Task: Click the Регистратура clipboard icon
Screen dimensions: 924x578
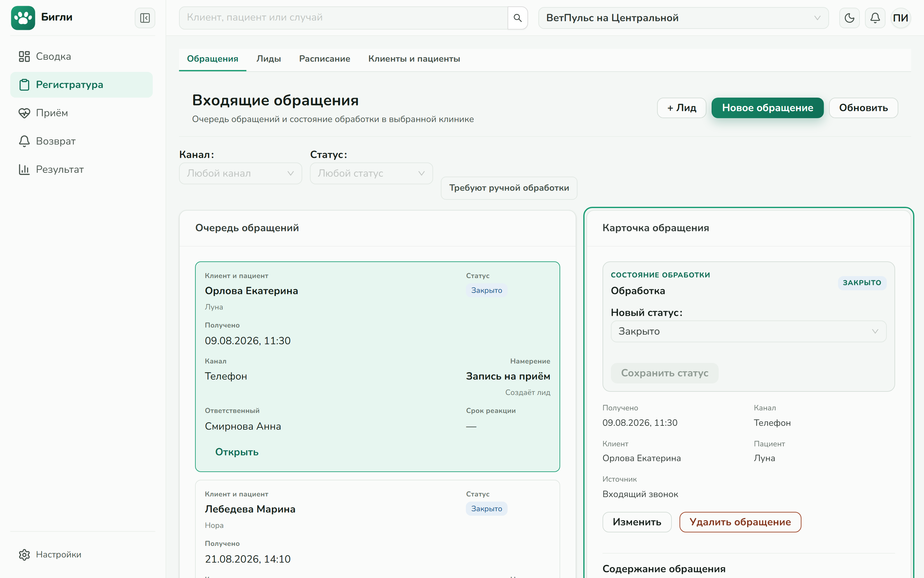Action: point(24,85)
